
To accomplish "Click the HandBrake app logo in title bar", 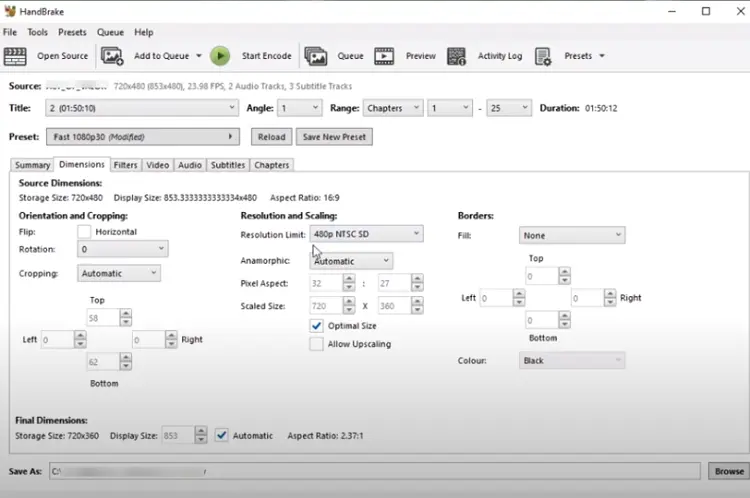I will (10, 11).
